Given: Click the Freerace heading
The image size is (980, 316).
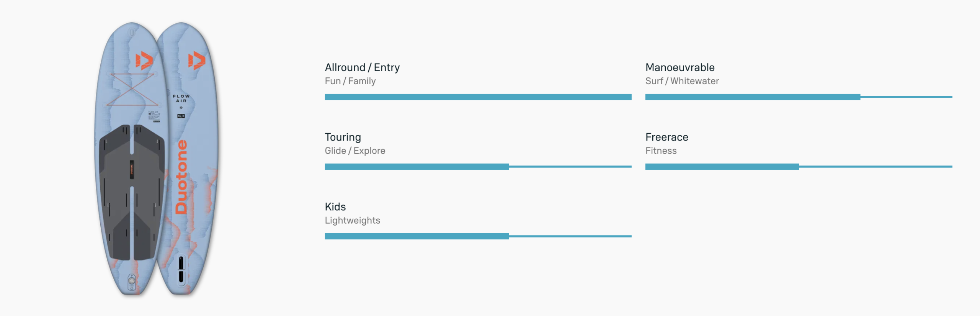Looking at the screenshot, I should (666, 137).
